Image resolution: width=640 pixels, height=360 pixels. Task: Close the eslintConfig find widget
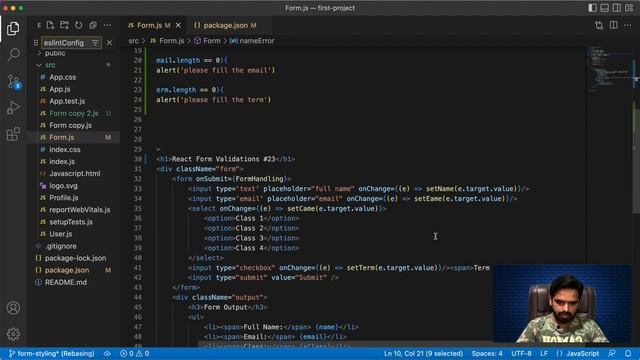(x=109, y=42)
